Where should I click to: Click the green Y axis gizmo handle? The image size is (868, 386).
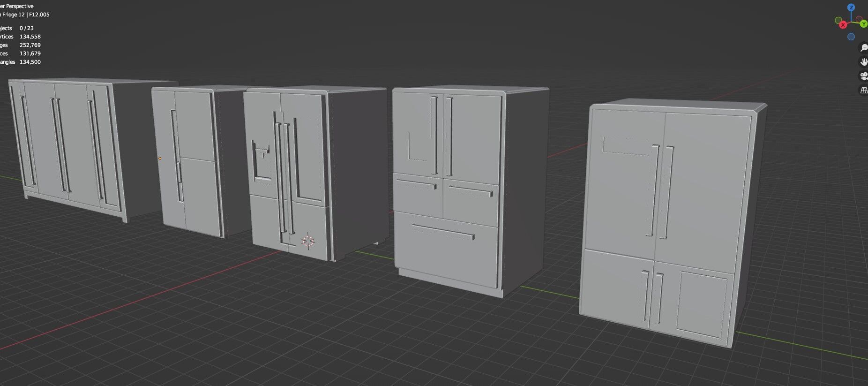coord(864,24)
